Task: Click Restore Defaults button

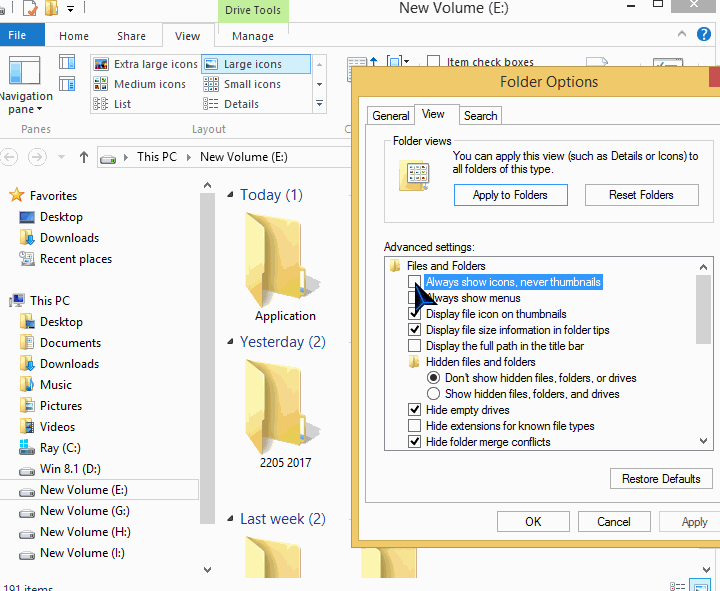Action: coord(661,479)
